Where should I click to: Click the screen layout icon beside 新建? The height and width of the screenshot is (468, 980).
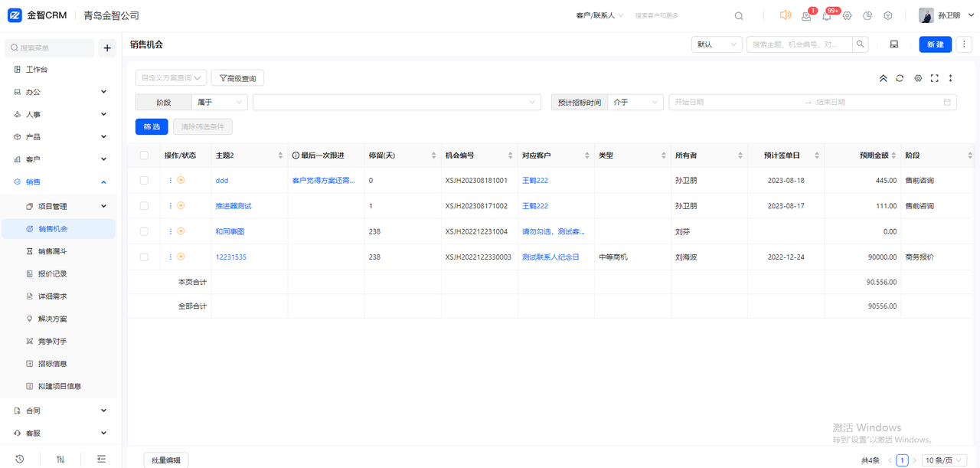[893, 44]
